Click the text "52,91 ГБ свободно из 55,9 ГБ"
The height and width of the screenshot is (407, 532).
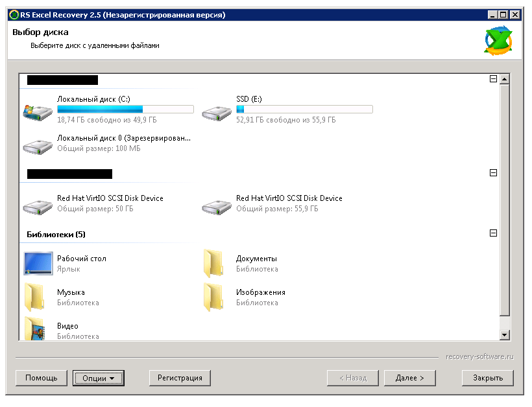click(286, 120)
